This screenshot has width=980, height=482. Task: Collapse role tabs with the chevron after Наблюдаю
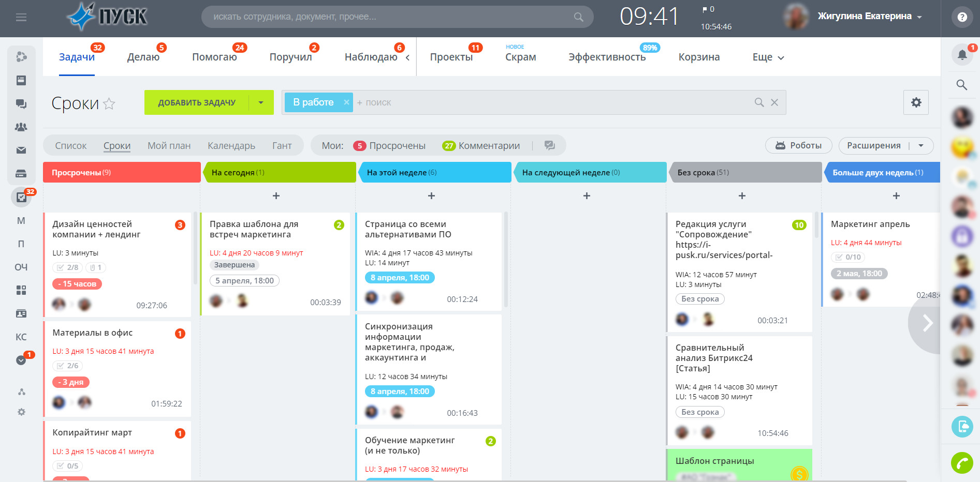[x=407, y=57]
